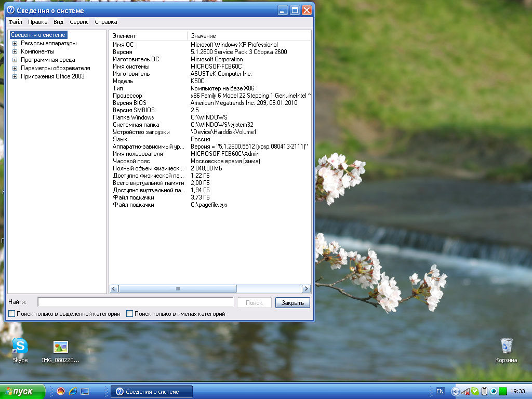
Task: Click the horizontal scrollbar thumb
Action: pos(178,289)
